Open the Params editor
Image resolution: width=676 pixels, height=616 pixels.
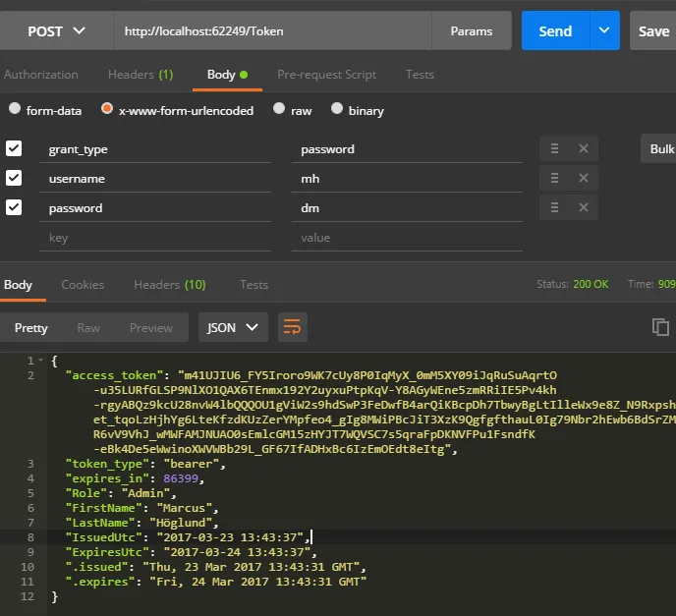[472, 30]
